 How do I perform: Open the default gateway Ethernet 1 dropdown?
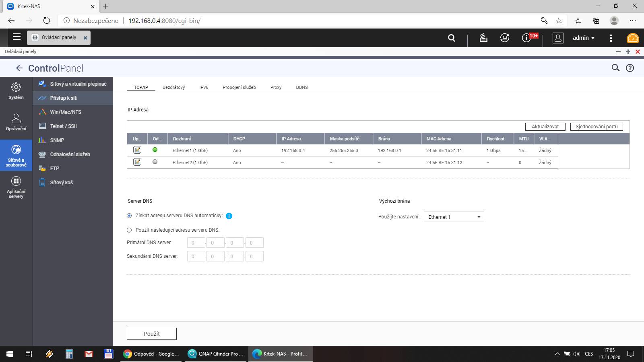[x=454, y=217]
